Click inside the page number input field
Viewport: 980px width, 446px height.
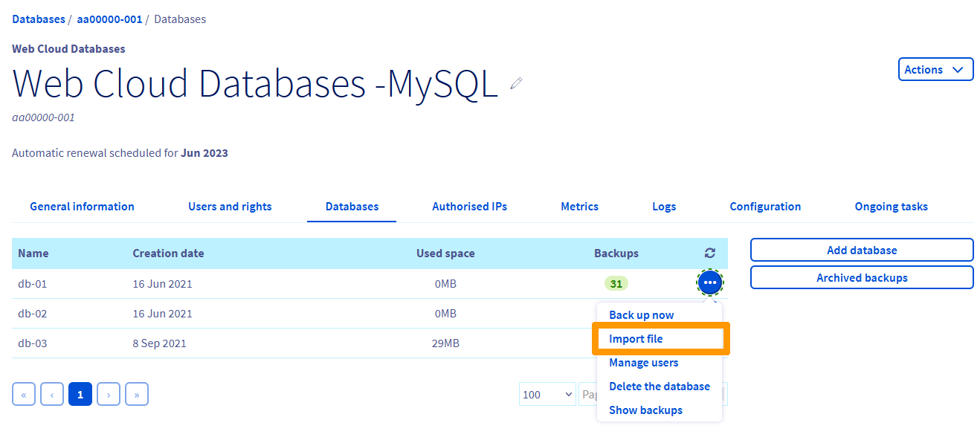coord(591,393)
